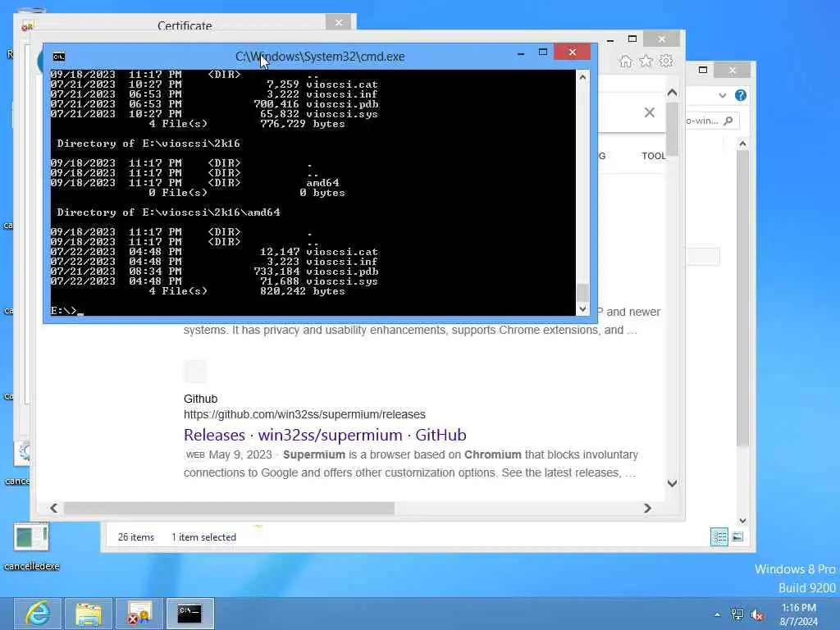Select the cmd.exe taskbar button

[189, 614]
